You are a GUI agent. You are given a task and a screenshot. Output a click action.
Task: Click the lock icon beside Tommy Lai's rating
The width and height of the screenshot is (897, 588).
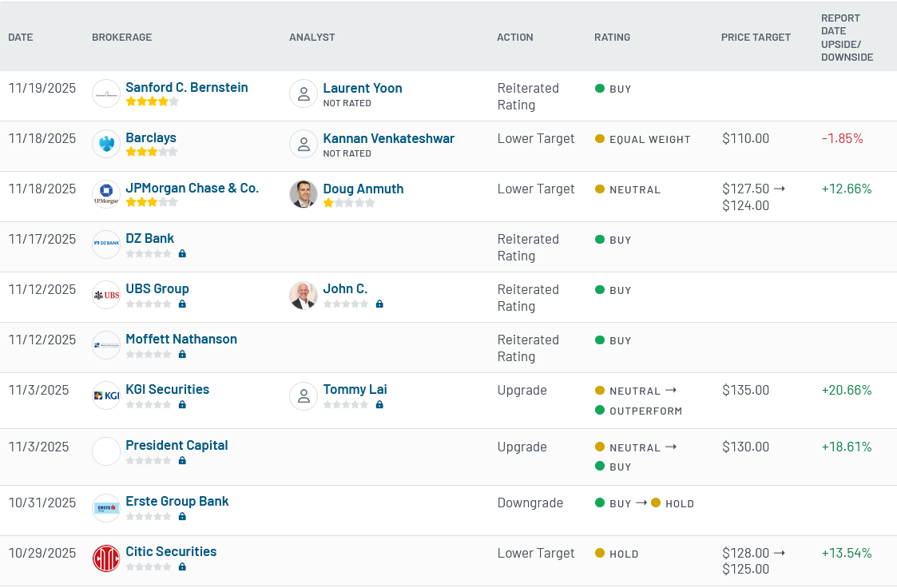(x=379, y=404)
